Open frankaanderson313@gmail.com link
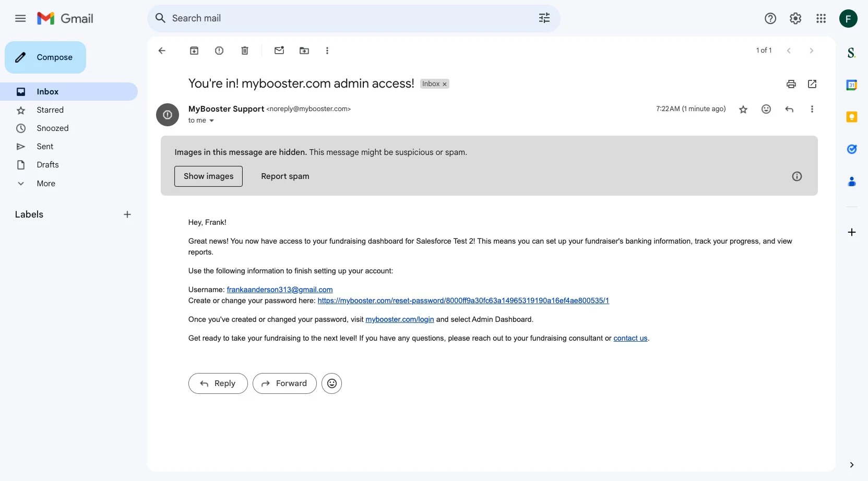 (280, 290)
